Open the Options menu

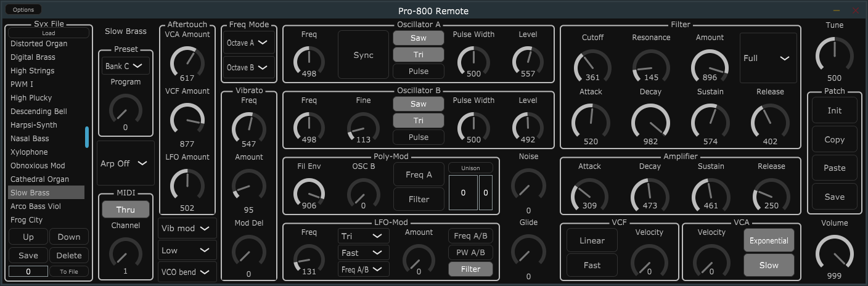23,10
